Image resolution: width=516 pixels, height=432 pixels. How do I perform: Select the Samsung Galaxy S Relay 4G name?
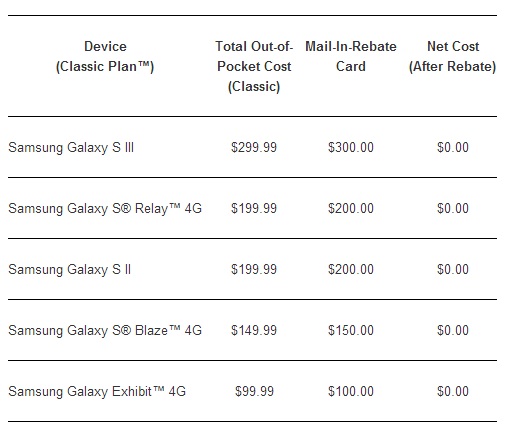105,208
